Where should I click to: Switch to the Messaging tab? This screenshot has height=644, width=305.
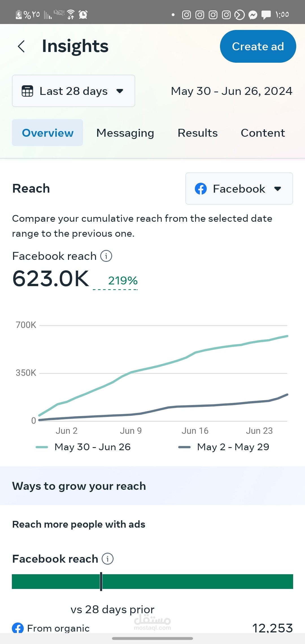click(125, 133)
